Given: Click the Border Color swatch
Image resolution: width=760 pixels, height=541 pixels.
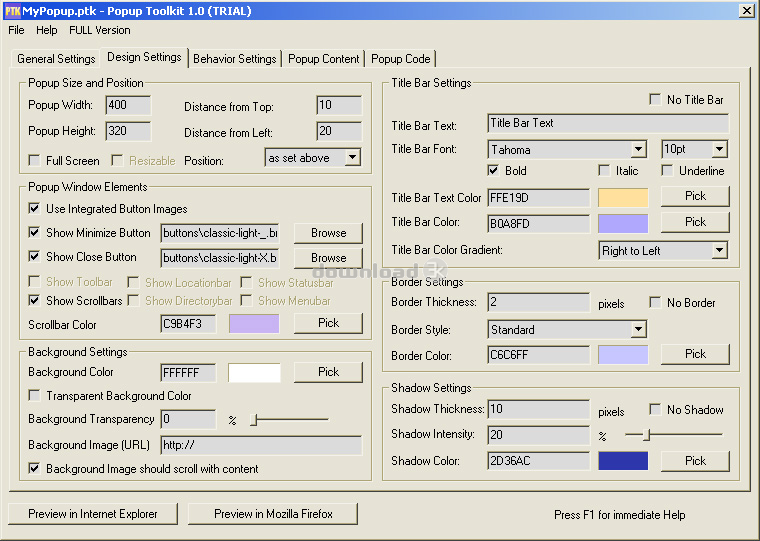Looking at the screenshot, I should 623,355.
